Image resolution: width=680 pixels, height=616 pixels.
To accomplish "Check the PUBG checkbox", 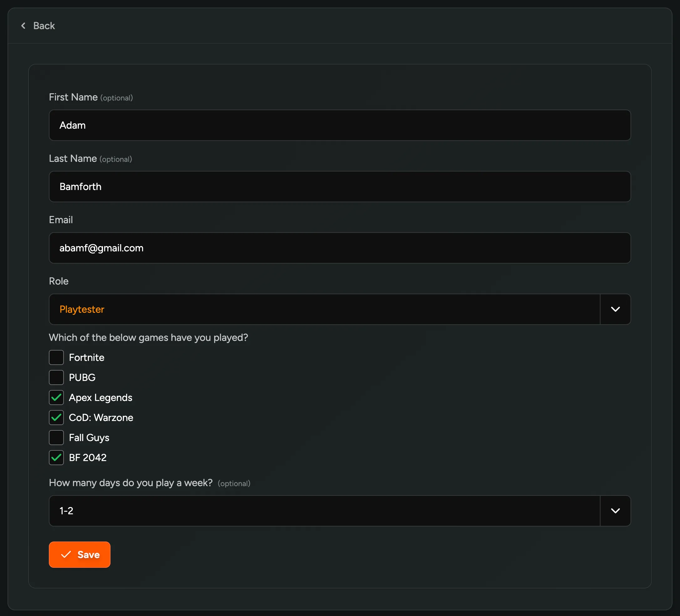I will pos(56,377).
